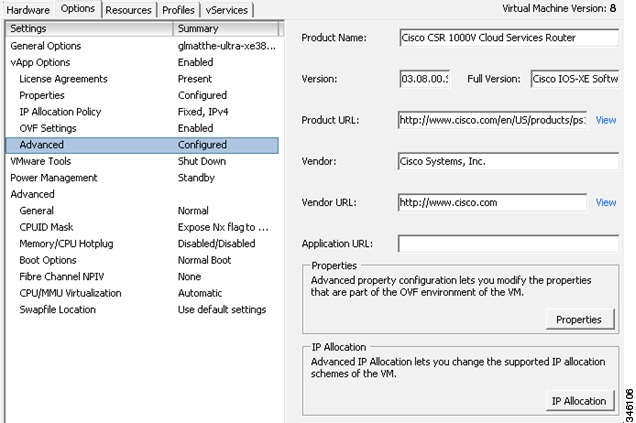This screenshot has height=423, width=636.
Task: Click 'Use default settings' summary text
Action: click(x=222, y=310)
